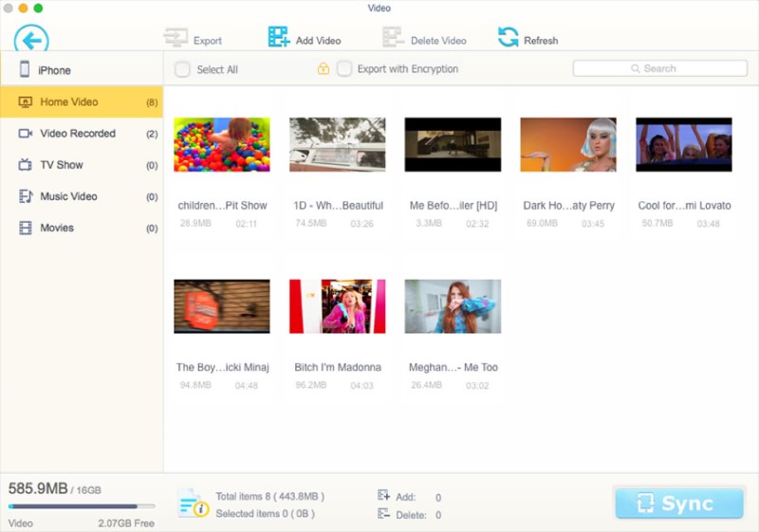Click the storage usage progress bar
759x532 pixels.
click(x=82, y=506)
